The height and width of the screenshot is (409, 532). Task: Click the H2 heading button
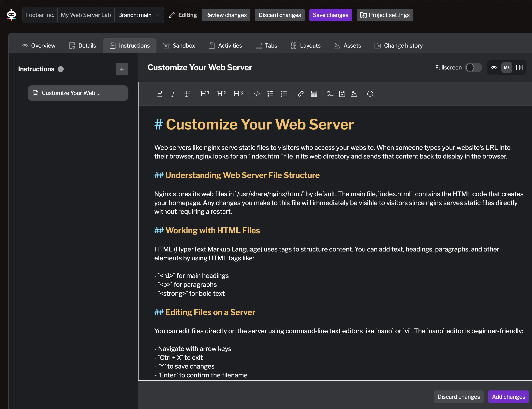221,94
